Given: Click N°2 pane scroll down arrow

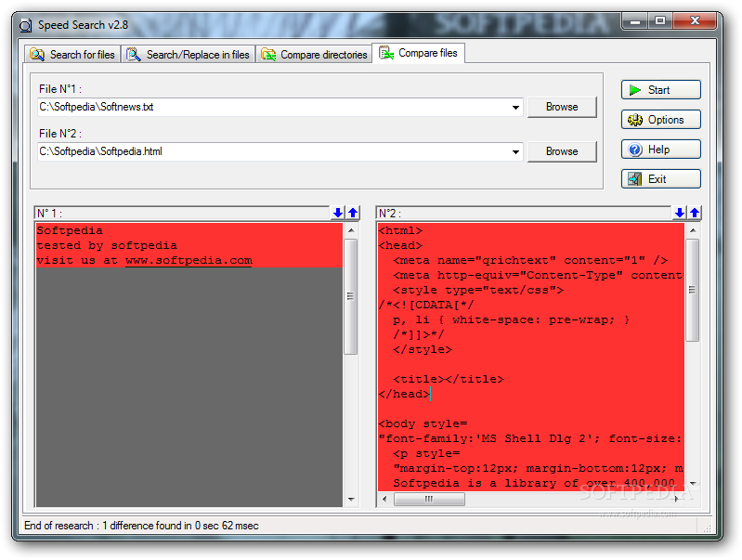Looking at the screenshot, I should click(693, 483).
